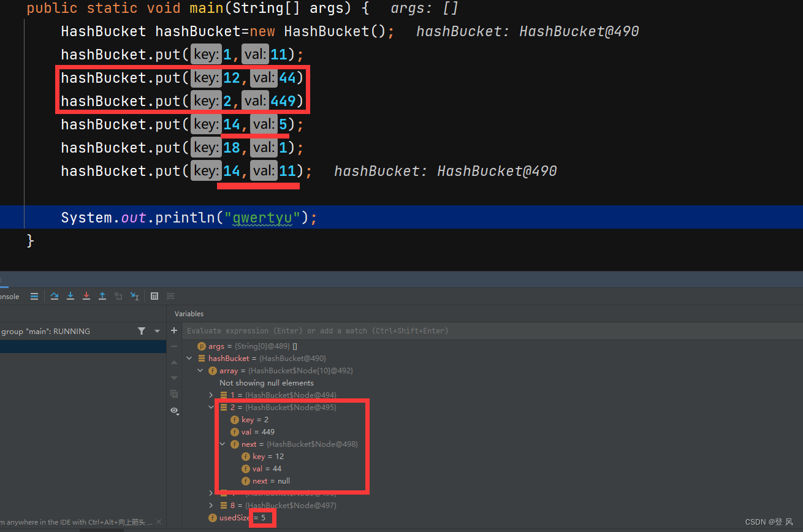This screenshot has height=532, width=803.
Task: Click the "qwertyu" string literal
Action: [x=263, y=218]
